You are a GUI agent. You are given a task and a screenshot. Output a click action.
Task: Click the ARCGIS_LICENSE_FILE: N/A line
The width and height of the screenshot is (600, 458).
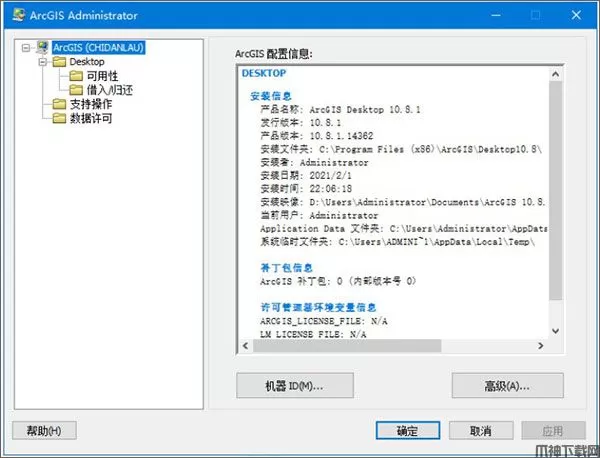(x=324, y=321)
